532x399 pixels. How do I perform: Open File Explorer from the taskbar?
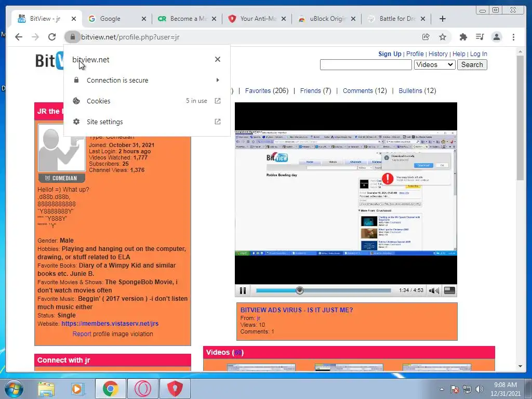tap(46, 389)
